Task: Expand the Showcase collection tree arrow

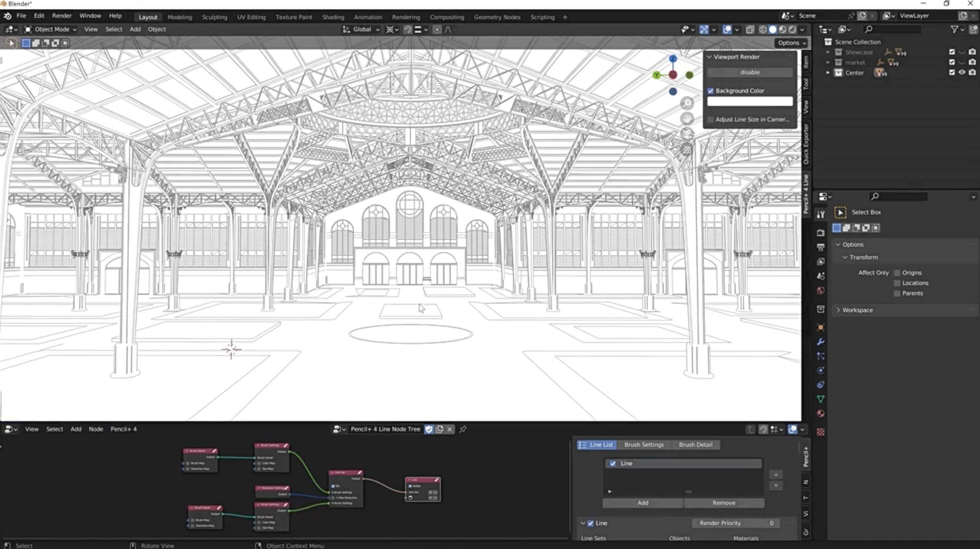Action: coord(828,52)
